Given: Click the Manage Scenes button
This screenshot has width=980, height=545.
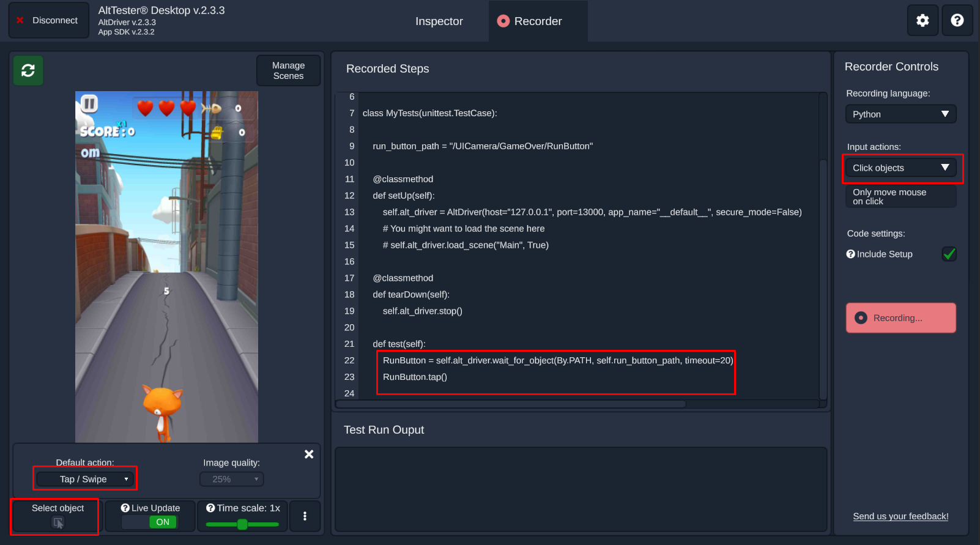Looking at the screenshot, I should click(288, 70).
